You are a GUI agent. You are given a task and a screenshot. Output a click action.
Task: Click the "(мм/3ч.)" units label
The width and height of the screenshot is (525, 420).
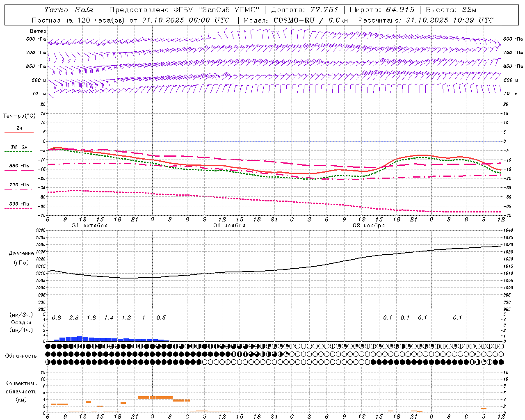[x=21, y=315]
